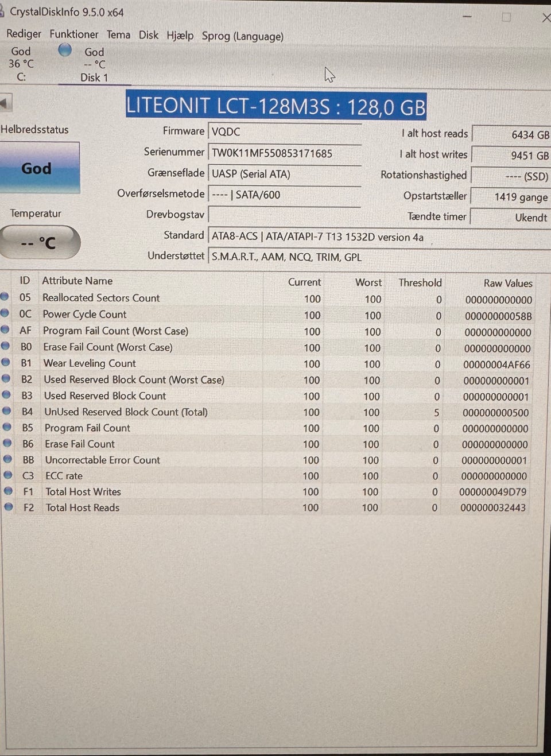Click raw value 000000000500

point(496,413)
